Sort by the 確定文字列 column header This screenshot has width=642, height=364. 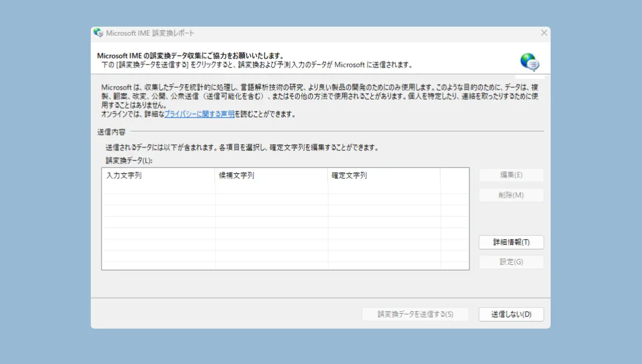coord(383,175)
